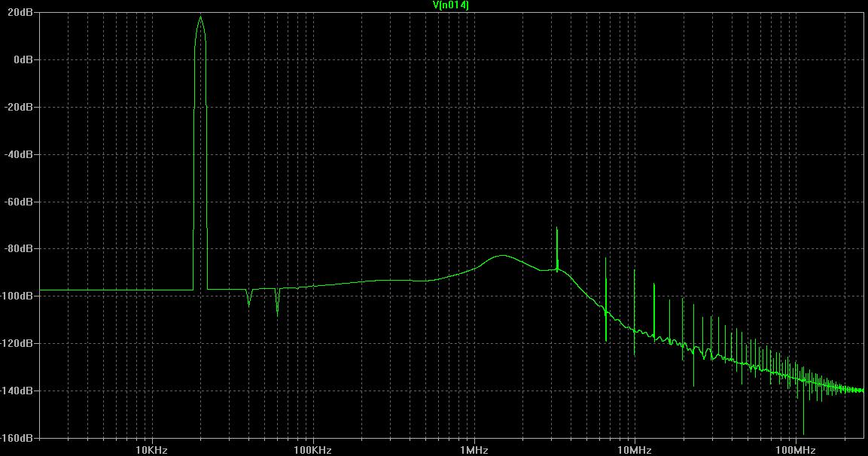Click the -40dB axis label
Image resolution: width=868 pixels, height=456 pixels.
[18, 154]
